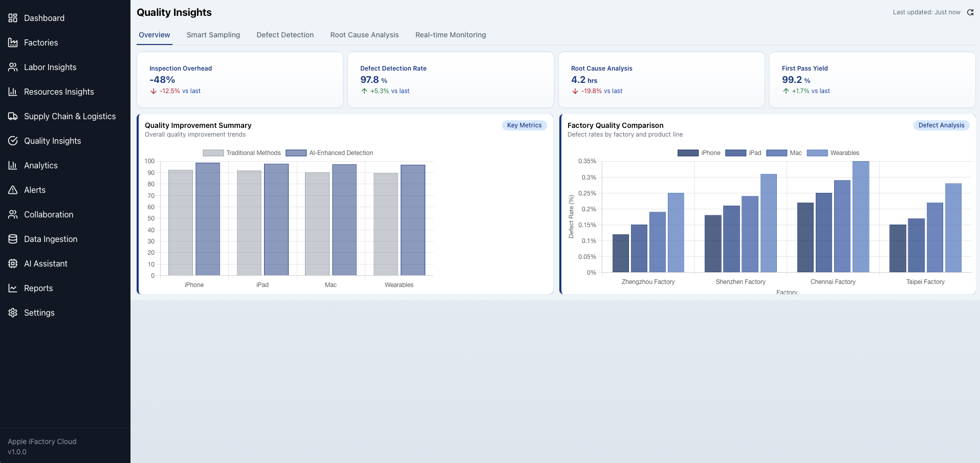
Task: Click the Reports line chart icon
Action: 13,288
